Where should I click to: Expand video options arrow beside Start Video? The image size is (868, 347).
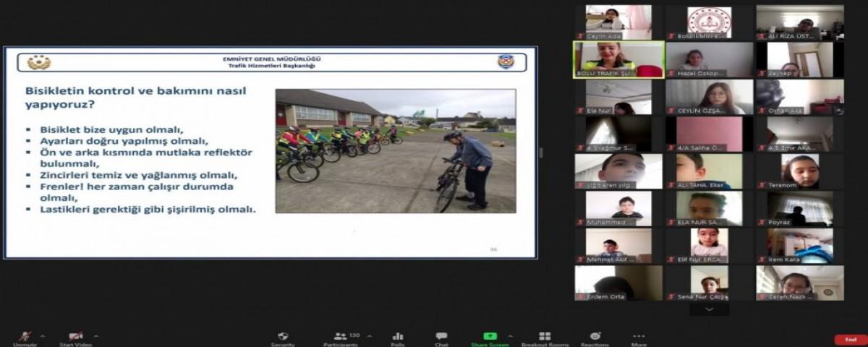[95, 335]
